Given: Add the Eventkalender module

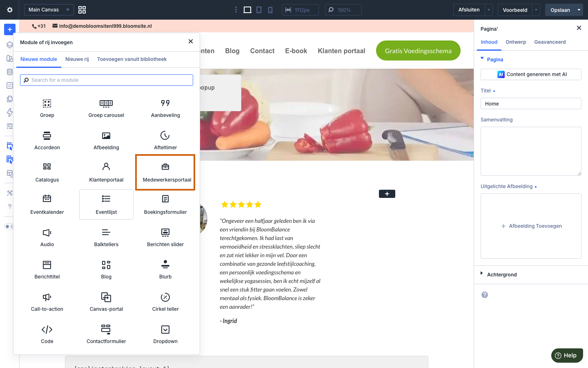Looking at the screenshot, I should 47,205.
